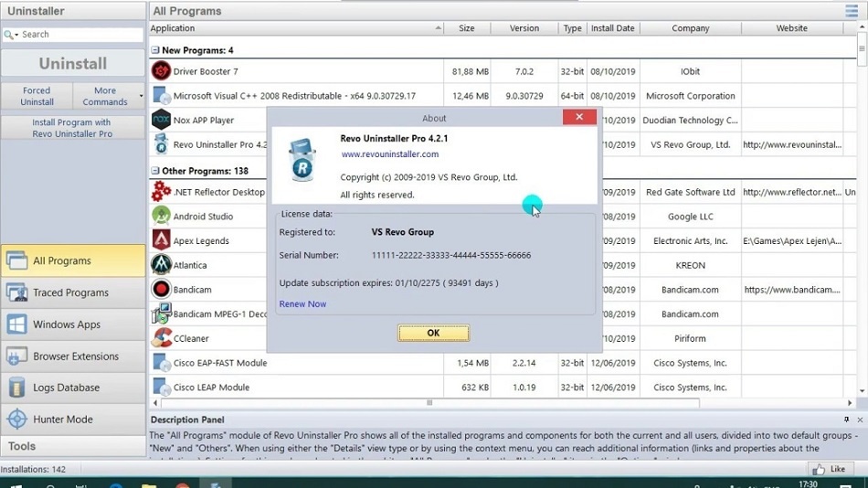Screen dimensions: 868x488
Task: Collapse the New Programs group
Action: (x=155, y=50)
